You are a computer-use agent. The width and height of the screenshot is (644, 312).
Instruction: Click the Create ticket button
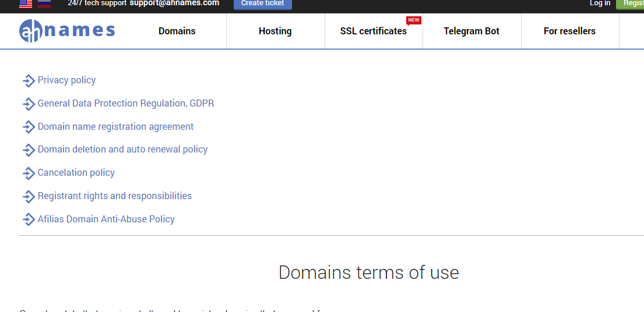point(263,3)
